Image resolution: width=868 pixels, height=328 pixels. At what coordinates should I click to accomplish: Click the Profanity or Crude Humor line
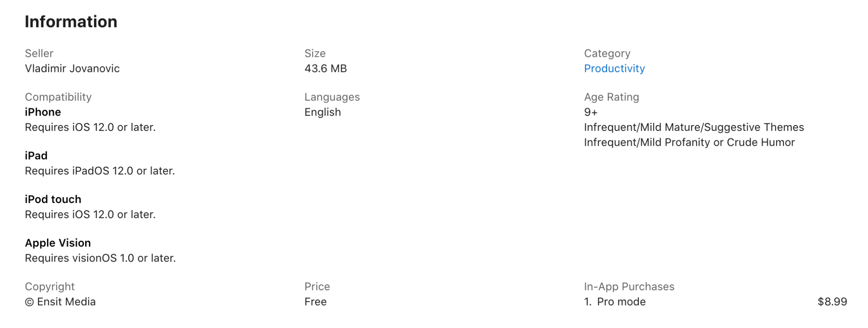pos(689,142)
